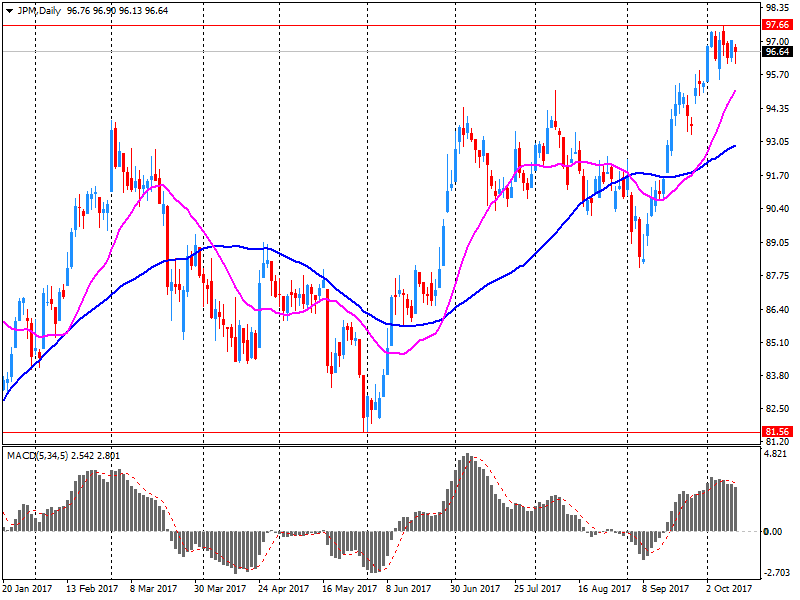Click the 98.35 price scale value
800x600 pixels.
click(x=778, y=8)
